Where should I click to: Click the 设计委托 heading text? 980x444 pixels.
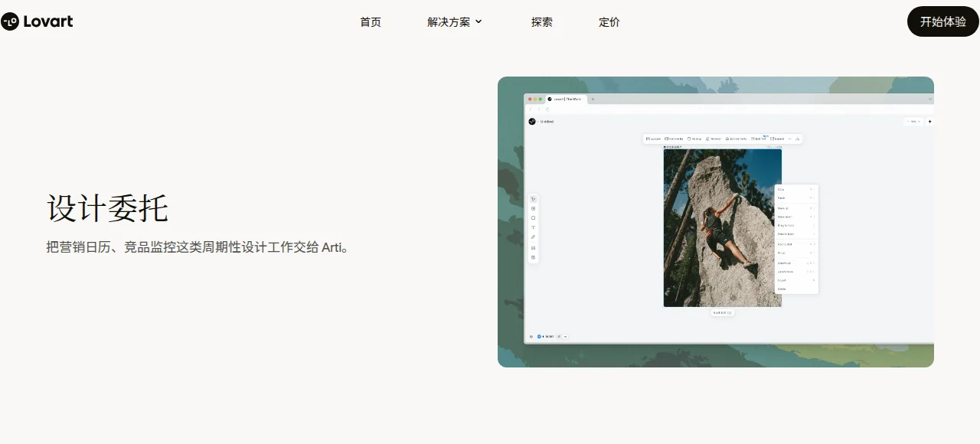[x=107, y=208]
